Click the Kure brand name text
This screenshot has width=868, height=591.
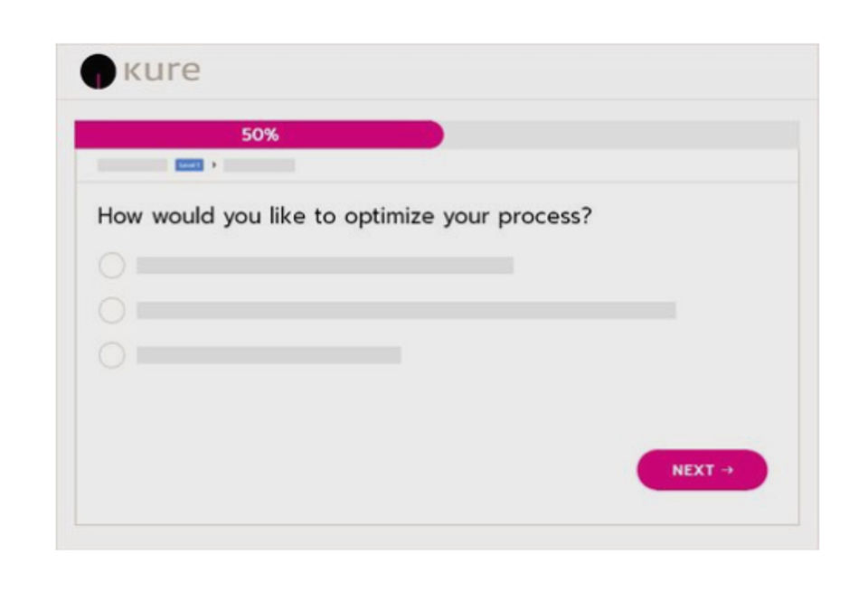[x=162, y=71]
